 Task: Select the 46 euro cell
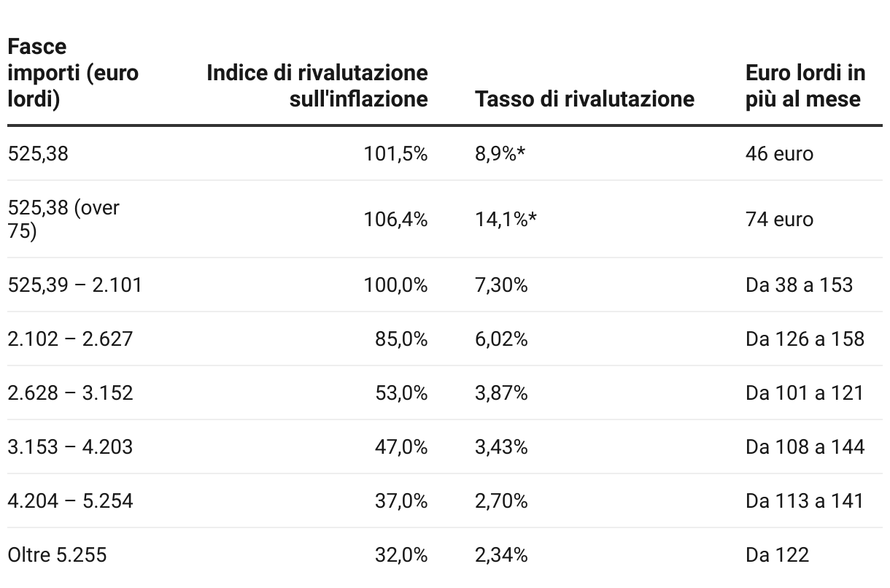[779, 154]
